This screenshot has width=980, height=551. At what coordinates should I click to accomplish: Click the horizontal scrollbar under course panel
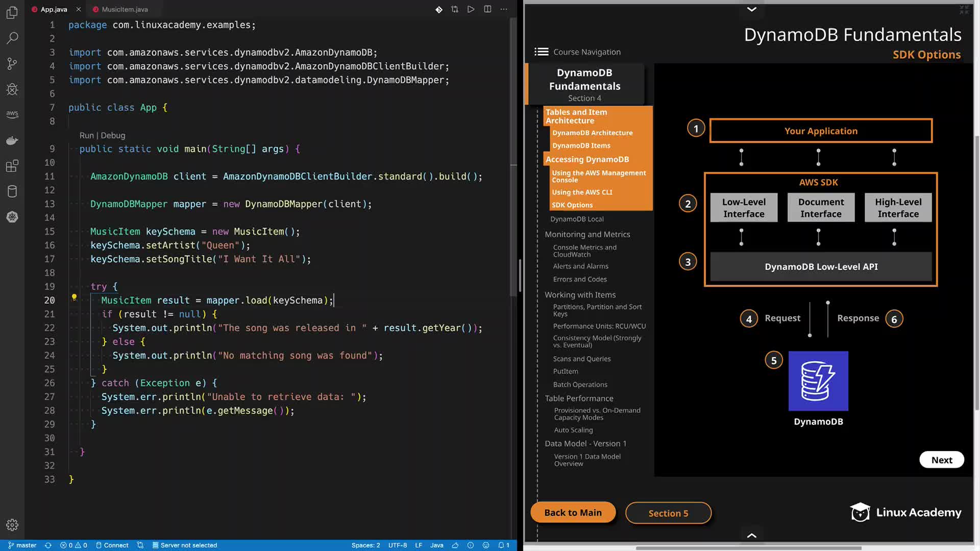click(x=748, y=548)
